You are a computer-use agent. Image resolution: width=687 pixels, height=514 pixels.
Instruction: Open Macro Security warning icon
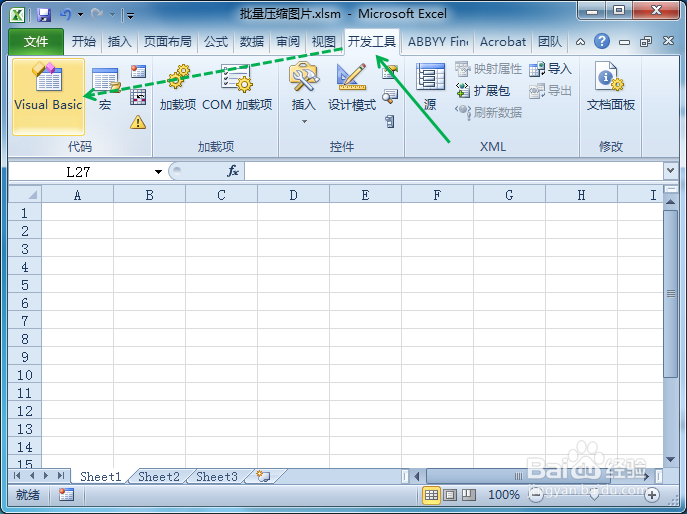(x=138, y=122)
